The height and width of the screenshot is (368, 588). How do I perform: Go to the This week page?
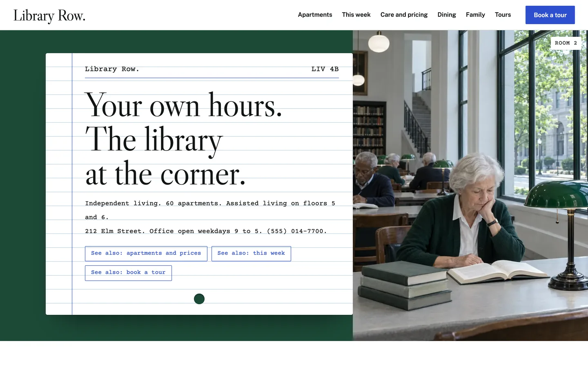tap(356, 15)
